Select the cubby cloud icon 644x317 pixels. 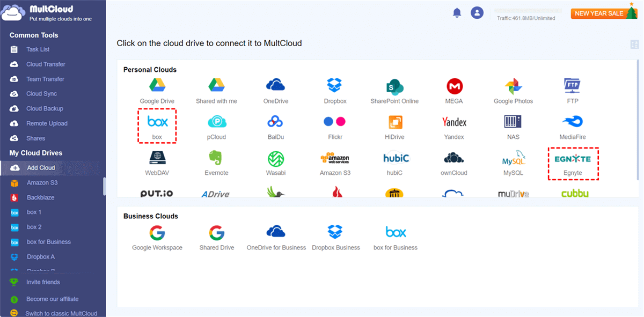pos(575,194)
